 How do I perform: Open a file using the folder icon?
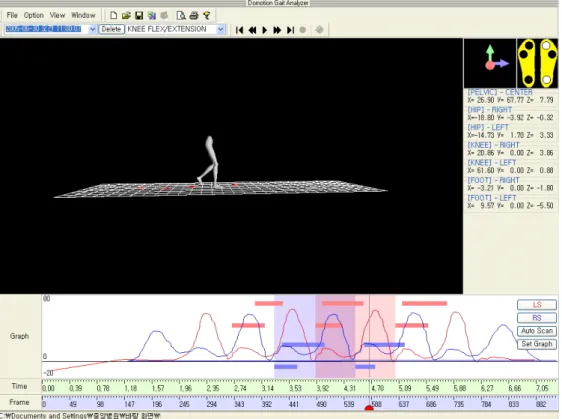click(126, 15)
